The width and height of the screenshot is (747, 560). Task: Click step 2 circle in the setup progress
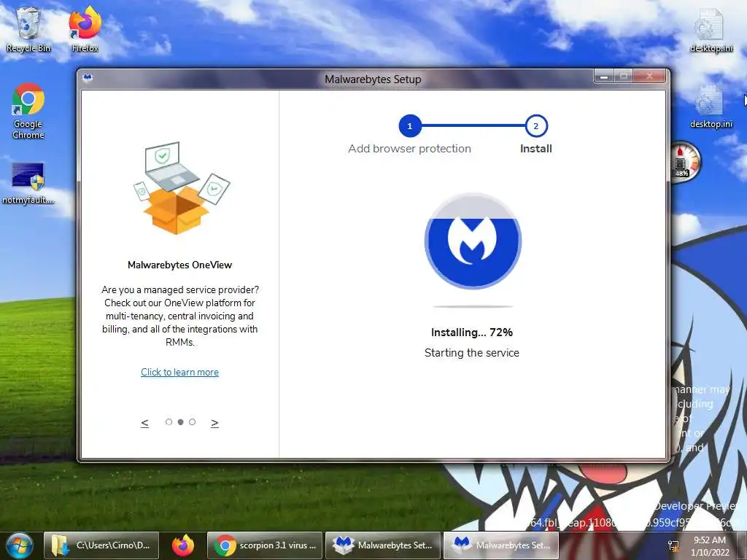click(x=536, y=126)
